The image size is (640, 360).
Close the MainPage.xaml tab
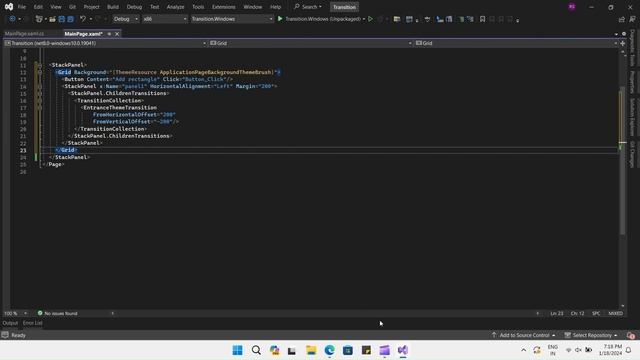click(117, 34)
